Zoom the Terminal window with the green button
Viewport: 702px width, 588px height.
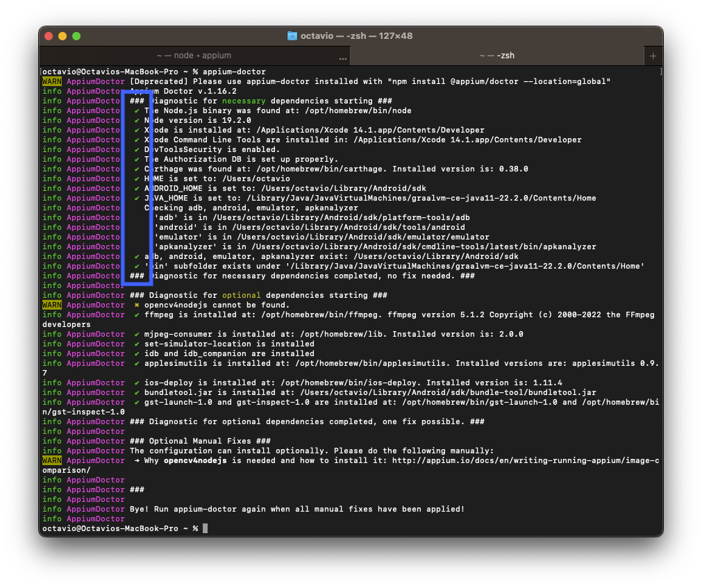point(76,36)
